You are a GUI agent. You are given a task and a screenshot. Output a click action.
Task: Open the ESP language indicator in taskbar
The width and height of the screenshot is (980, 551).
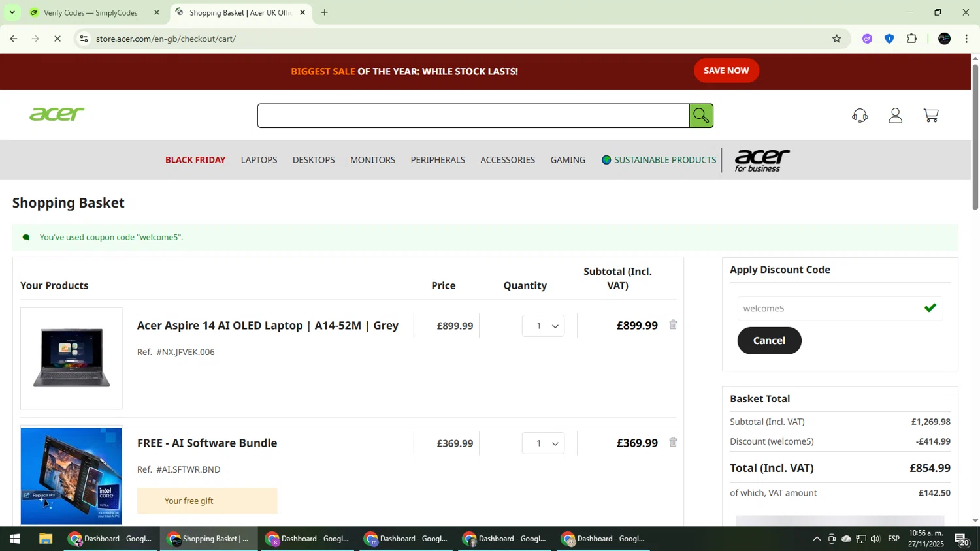point(894,539)
